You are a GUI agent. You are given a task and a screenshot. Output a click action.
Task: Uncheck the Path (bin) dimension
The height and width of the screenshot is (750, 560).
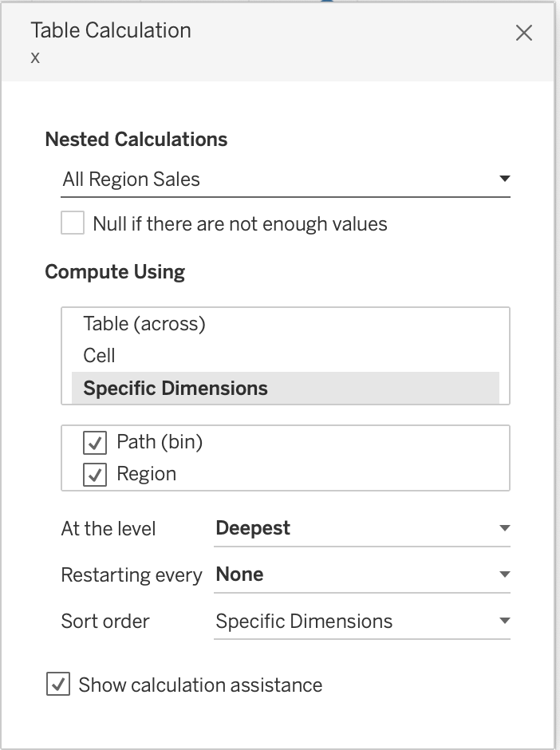95,443
